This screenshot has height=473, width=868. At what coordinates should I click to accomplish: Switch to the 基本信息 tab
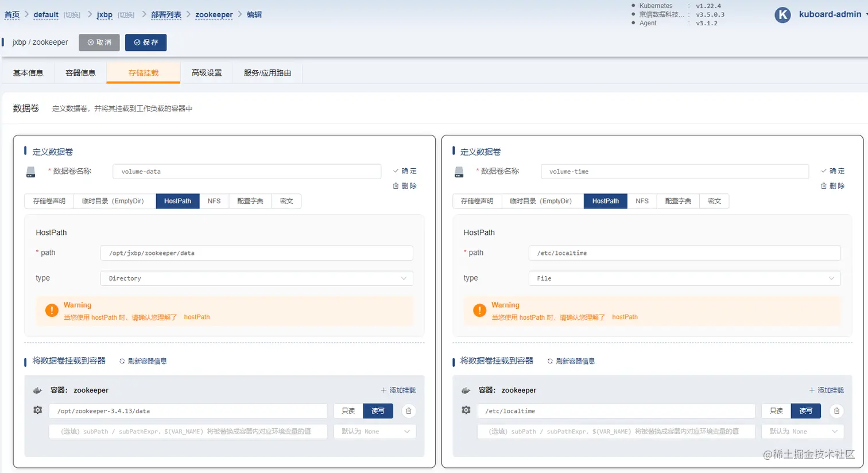coord(28,73)
